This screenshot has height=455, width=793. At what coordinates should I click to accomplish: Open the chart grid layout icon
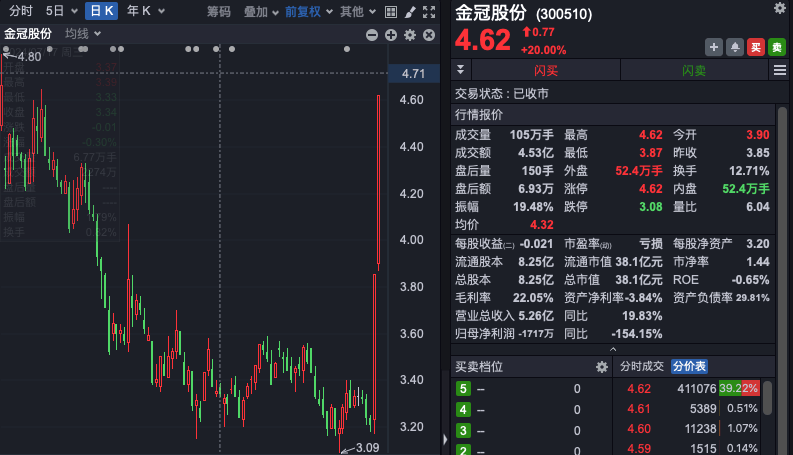click(x=390, y=12)
